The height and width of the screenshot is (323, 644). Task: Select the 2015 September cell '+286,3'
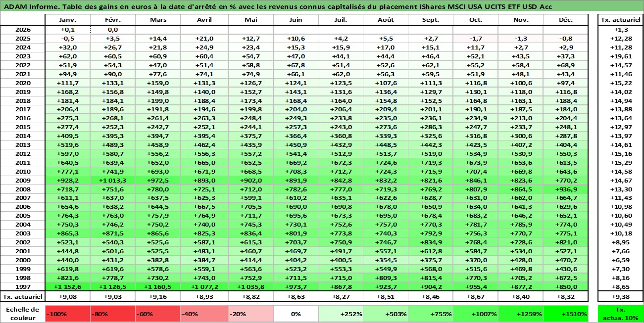click(x=431, y=127)
